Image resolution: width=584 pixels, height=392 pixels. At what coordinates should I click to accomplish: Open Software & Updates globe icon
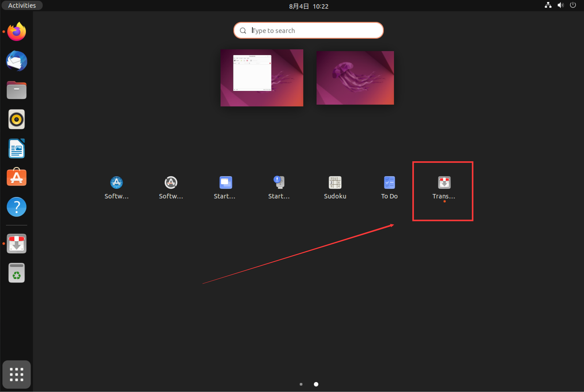117,183
